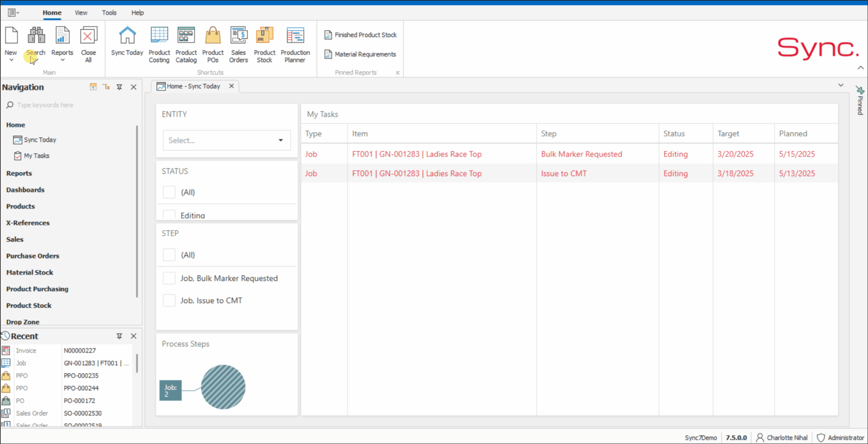Image resolution: width=868 pixels, height=444 pixels.
Task: Open Product Costing shortcut
Action: click(x=159, y=44)
